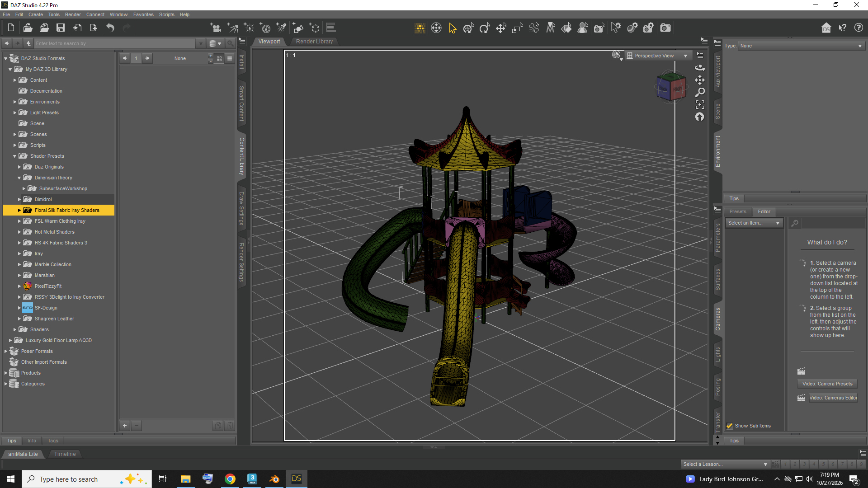This screenshot has width=868, height=488.
Task: Open Video: Cameras Editor link
Action: 833,398
